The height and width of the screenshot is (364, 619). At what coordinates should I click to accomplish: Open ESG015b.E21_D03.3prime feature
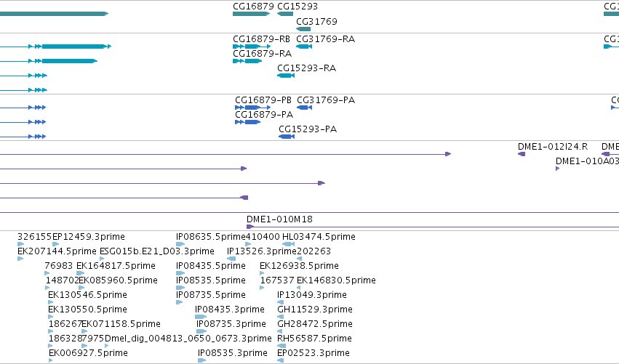click(102, 259)
